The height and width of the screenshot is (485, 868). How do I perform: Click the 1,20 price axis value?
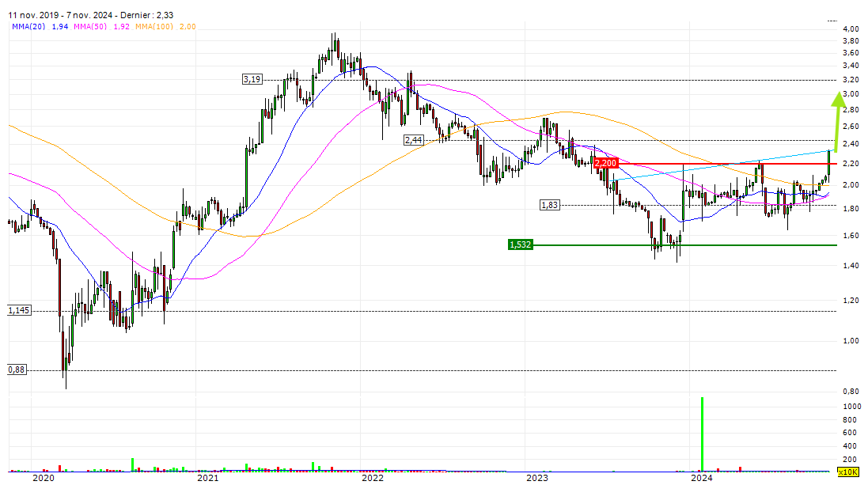[851, 301]
